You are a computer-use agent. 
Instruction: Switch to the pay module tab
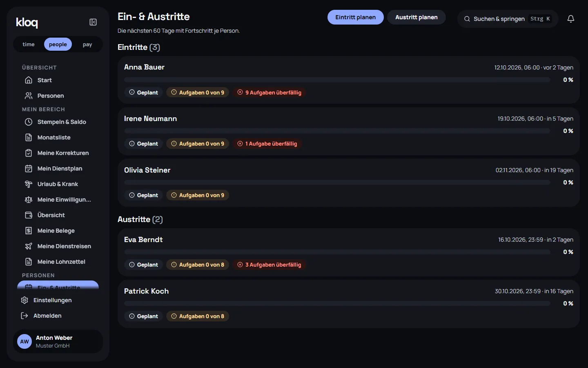[x=87, y=44]
